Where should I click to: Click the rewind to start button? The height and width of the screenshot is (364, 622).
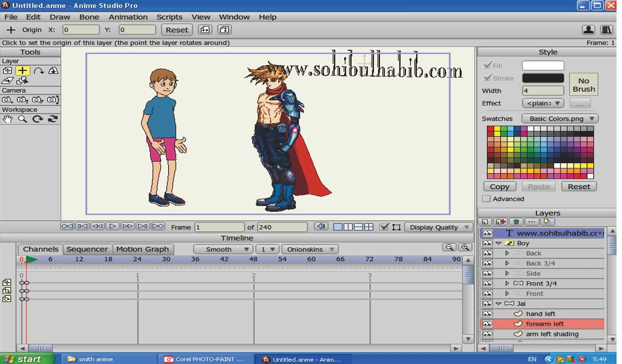click(x=67, y=226)
